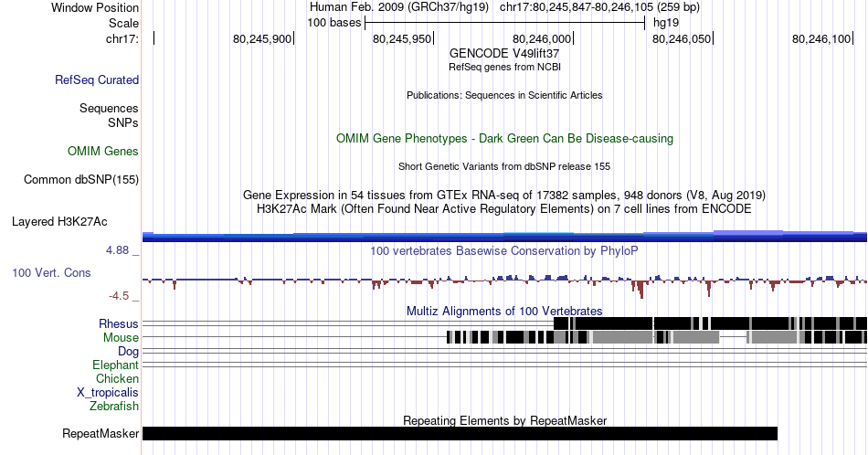Select the Chicken alignment row label

[x=117, y=378]
